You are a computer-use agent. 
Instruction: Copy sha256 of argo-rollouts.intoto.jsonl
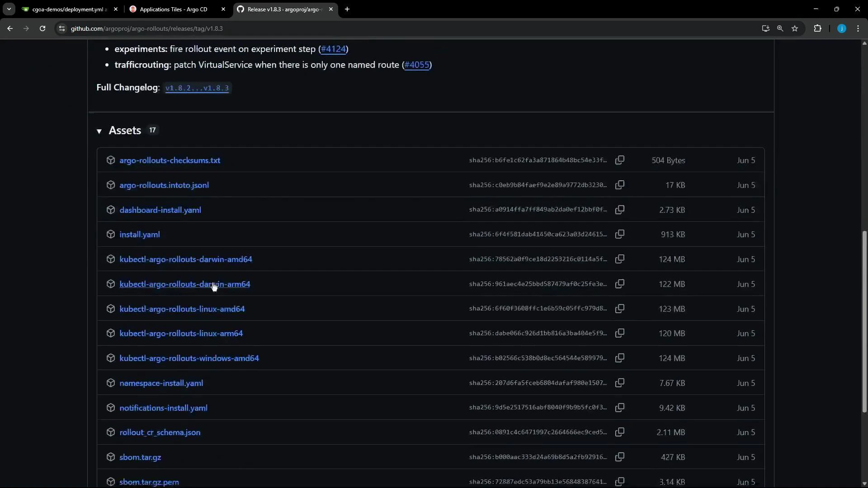tap(620, 185)
